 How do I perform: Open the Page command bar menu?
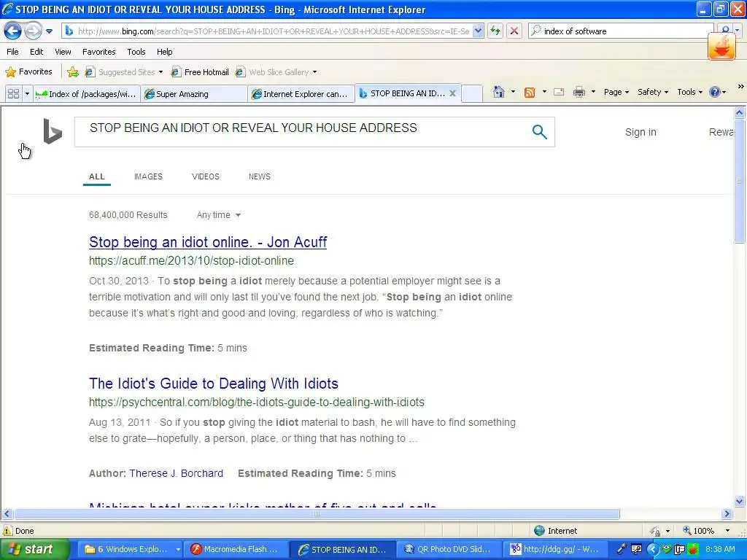pos(616,92)
